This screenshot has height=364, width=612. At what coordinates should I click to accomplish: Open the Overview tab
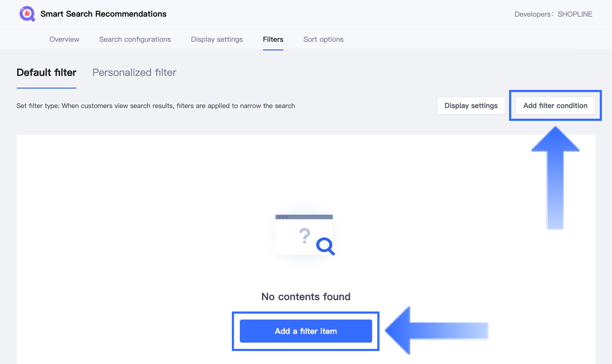(x=64, y=39)
